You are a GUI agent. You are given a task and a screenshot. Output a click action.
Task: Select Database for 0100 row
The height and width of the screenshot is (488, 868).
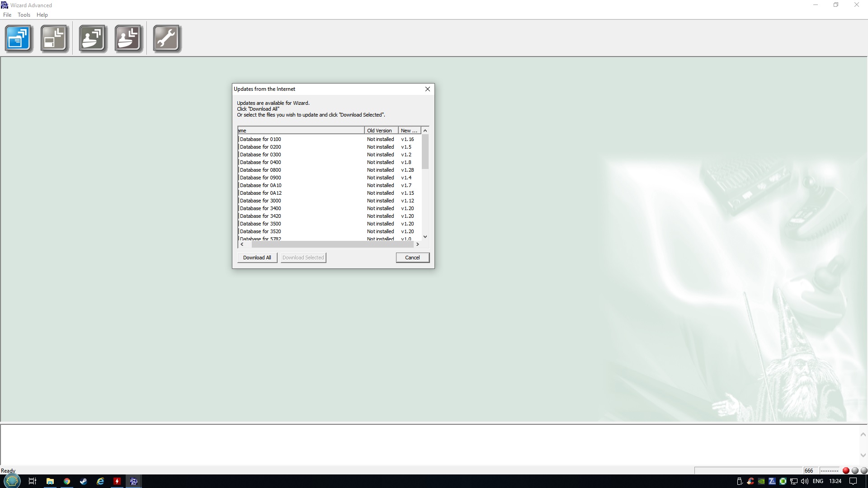tap(260, 139)
